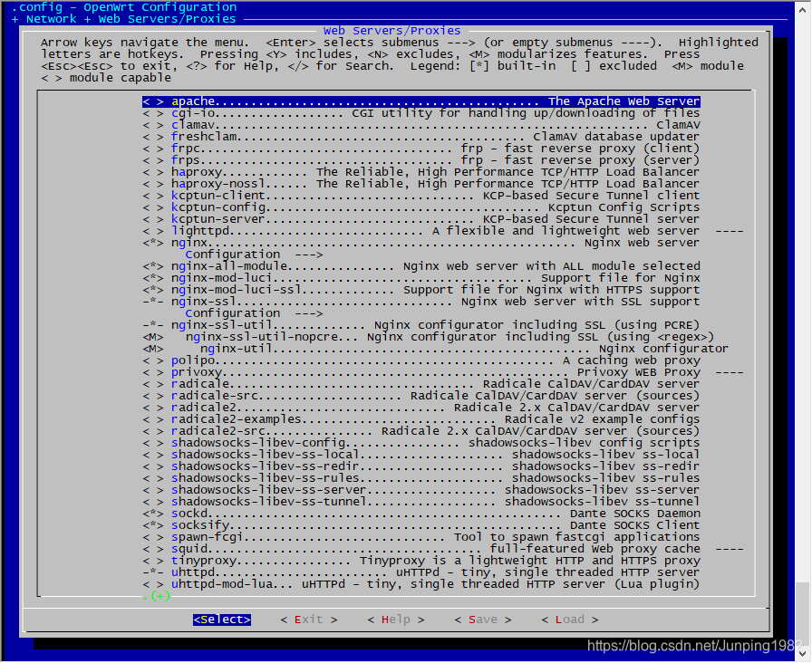The width and height of the screenshot is (812, 663).
Task: Open the Help button
Action: (396, 620)
